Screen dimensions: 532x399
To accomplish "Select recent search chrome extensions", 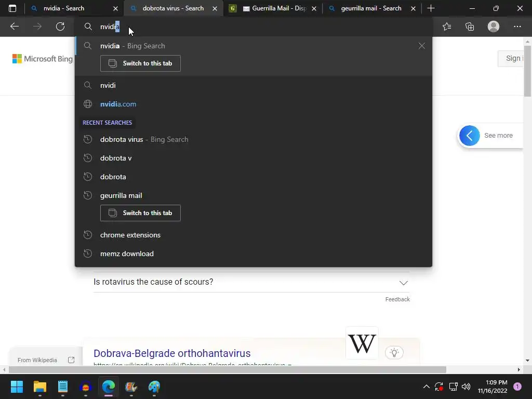I will pos(254,235).
